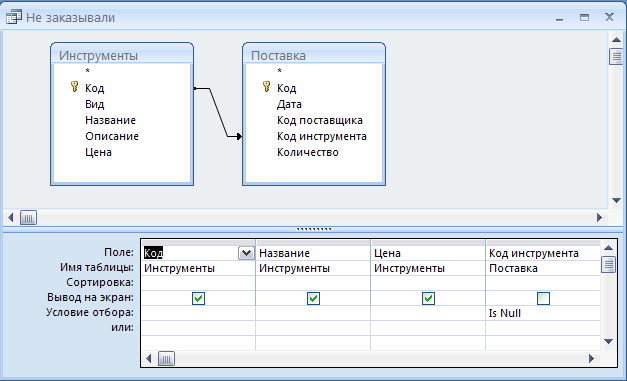The height and width of the screenshot is (381, 627).
Task: Select Количество field in Поставка table
Action: coord(308,152)
